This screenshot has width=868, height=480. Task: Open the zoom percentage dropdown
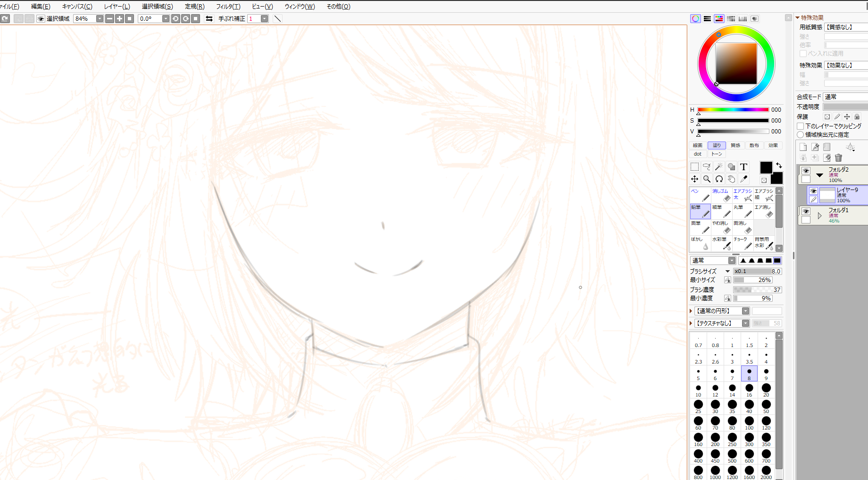tap(100, 19)
